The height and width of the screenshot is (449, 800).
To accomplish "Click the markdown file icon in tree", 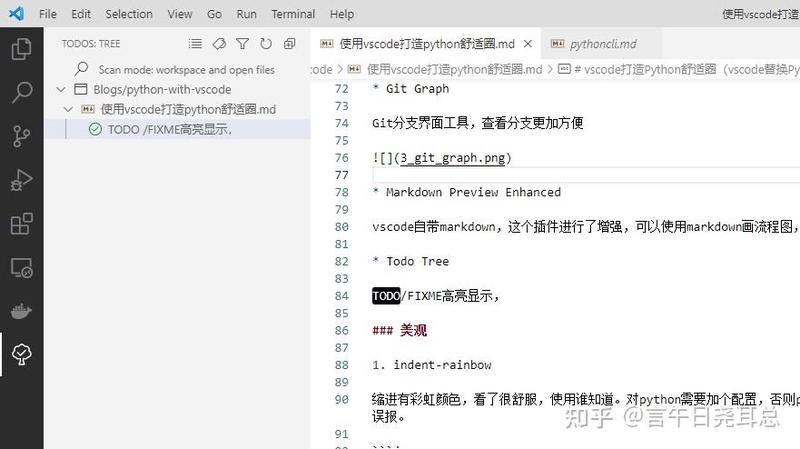I will (x=88, y=109).
